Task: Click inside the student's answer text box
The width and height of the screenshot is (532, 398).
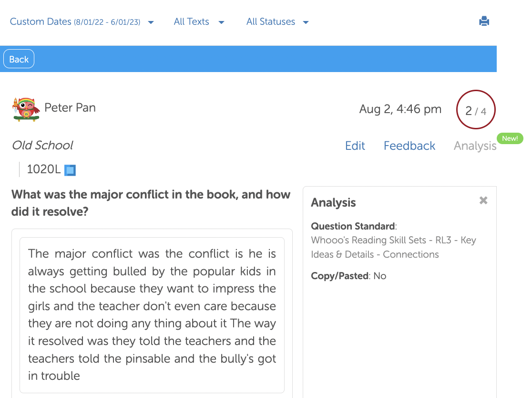Action: (x=152, y=314)
